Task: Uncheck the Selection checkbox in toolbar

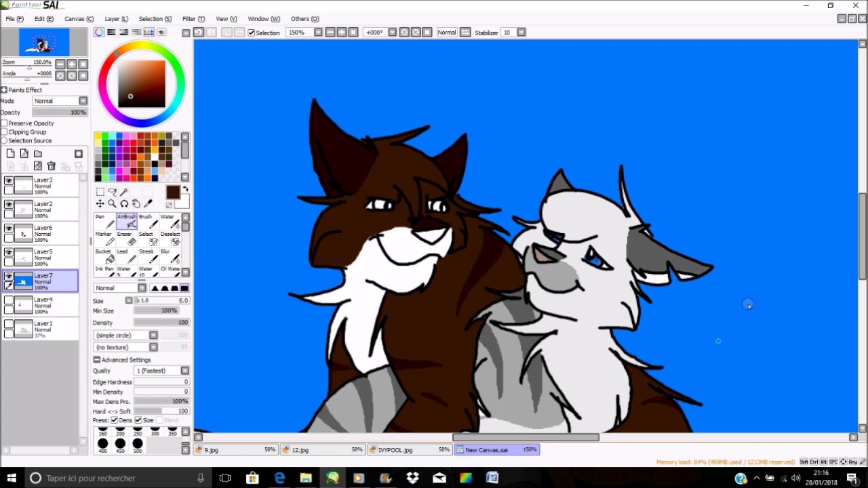Action: (x=252, y=33)
